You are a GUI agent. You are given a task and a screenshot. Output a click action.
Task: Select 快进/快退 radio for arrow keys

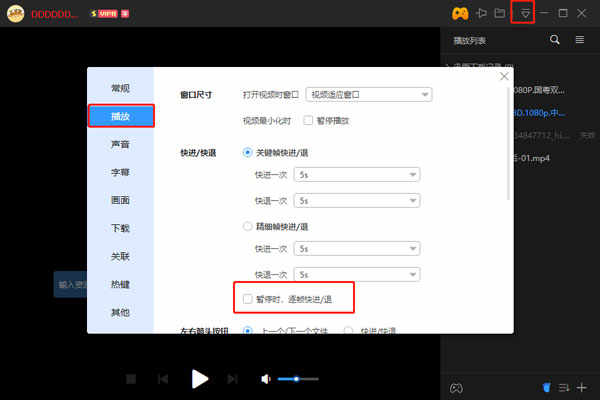[x=348, y=330]
